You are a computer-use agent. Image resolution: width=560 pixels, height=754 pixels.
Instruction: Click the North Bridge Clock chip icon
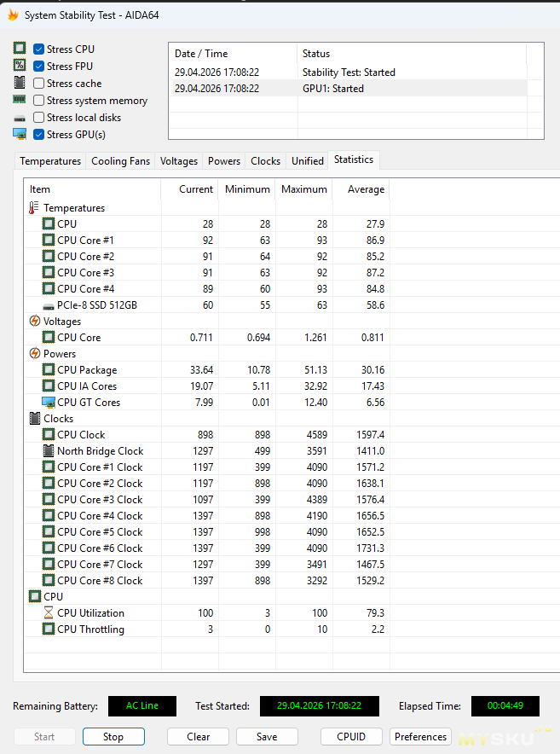(49, 451)
